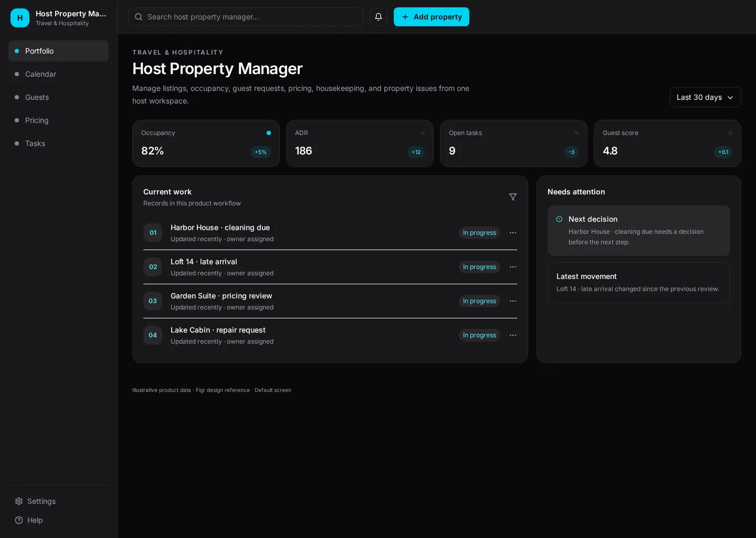
Task: Select the Occupancy 82% metric card
Action: coord(206,143)
